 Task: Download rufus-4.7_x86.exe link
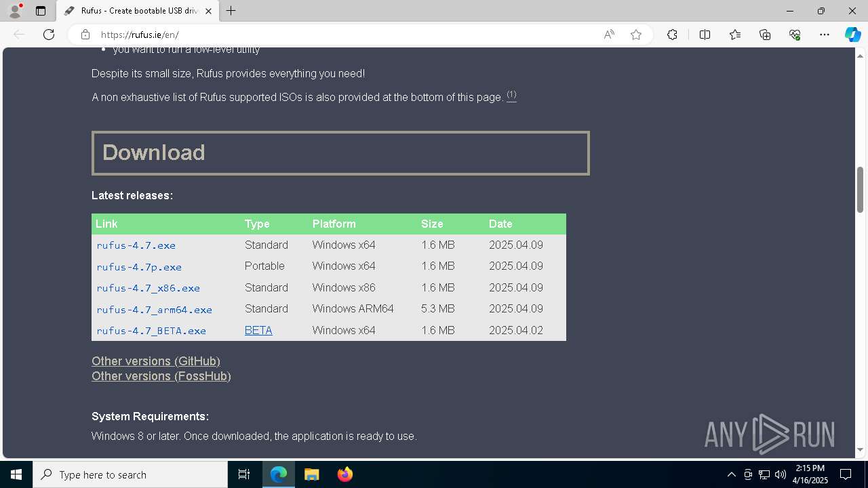(148, 288)
